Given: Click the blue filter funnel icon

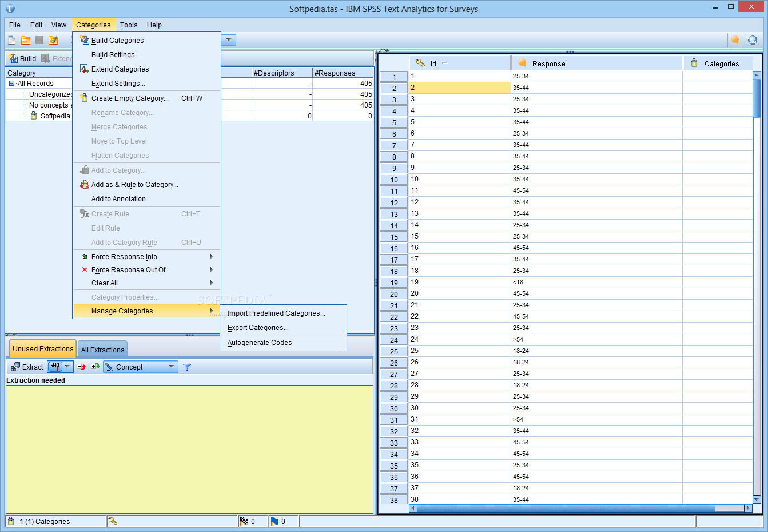Looking at the screenshot, I should [x=187, y=367].
